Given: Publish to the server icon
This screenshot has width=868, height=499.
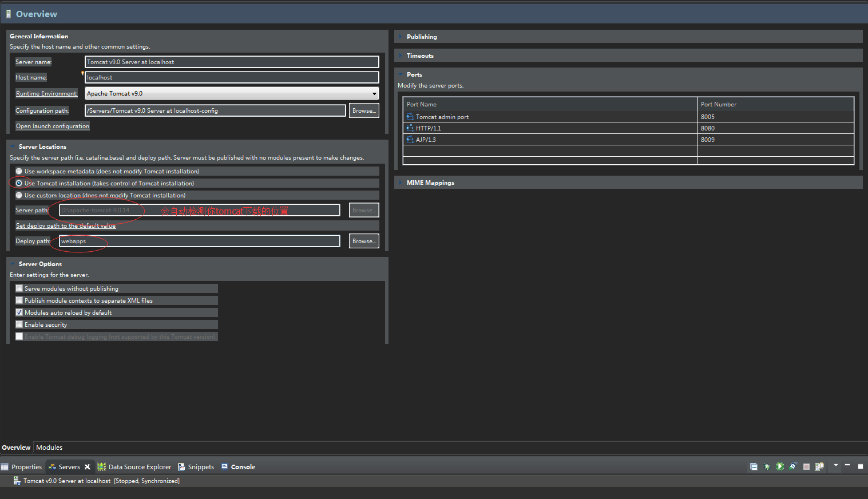Looking at the screenshot, I should (x=819, y=467).
